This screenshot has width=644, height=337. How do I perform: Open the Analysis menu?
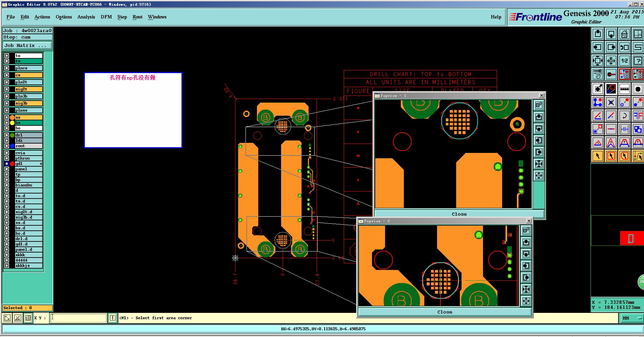[x=86, y=17]
